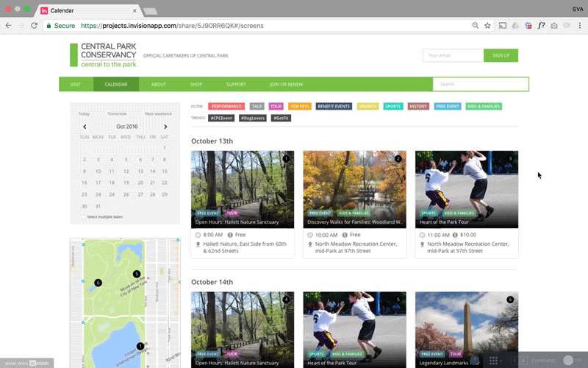Select the Tomorrow quick date link

point(117,114)
